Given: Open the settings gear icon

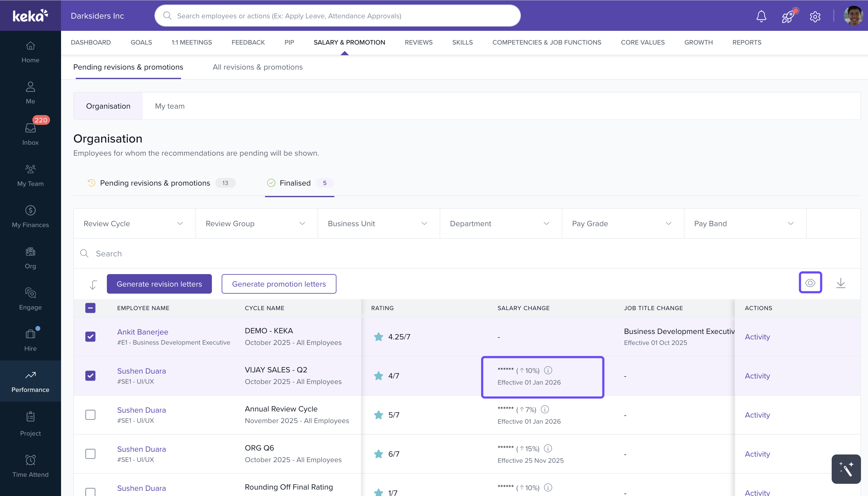Looking at the screenshot, I should pyautogui.click(x=815, y=16).
